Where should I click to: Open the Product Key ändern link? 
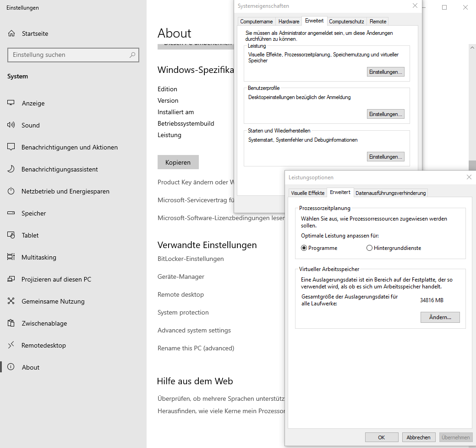[x=196, y=182]
